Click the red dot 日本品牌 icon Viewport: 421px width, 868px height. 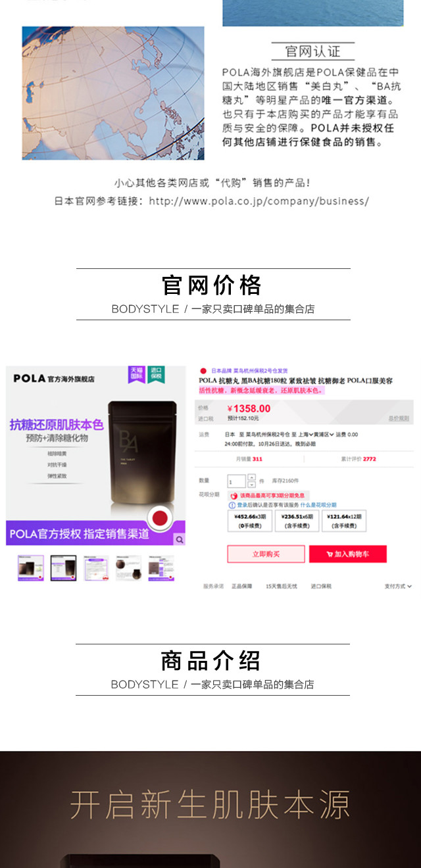point(203,372)
